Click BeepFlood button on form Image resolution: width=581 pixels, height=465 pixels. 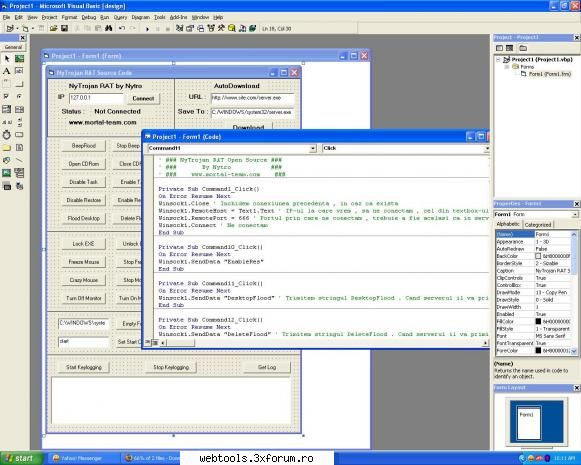coord(84,146)
